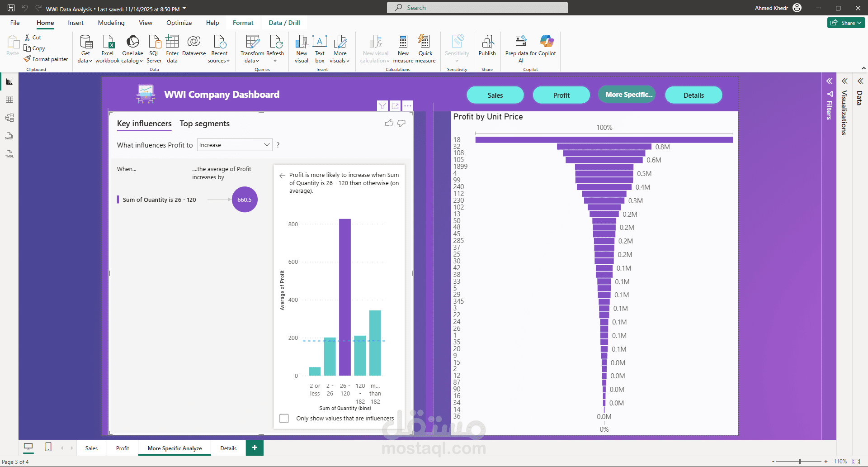This screenshot has height=467, width=868.
Task: Mark the visual not useful with thumbs down
Action: tap(401, 123)
